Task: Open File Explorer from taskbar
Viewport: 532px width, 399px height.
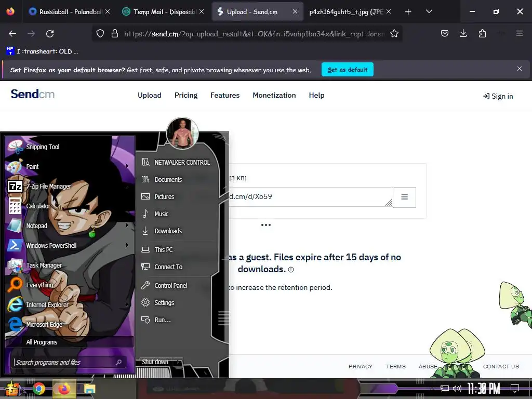Action: coord(89,389)
